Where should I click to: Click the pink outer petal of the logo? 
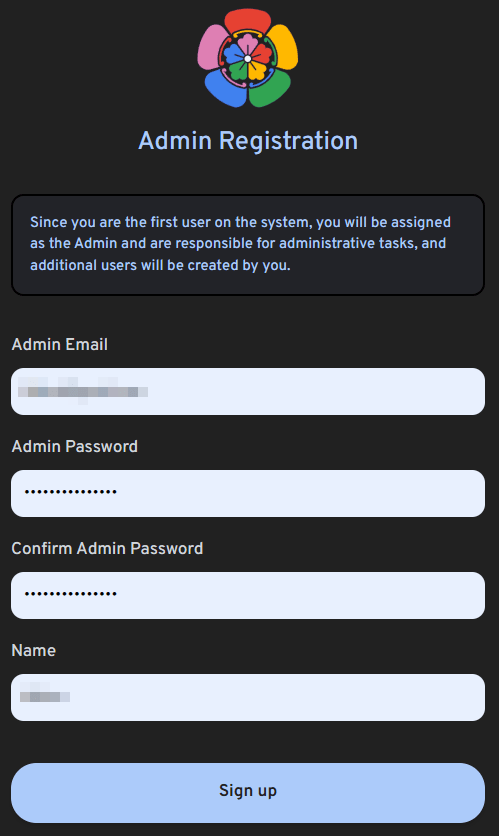[x=213, y=48]
